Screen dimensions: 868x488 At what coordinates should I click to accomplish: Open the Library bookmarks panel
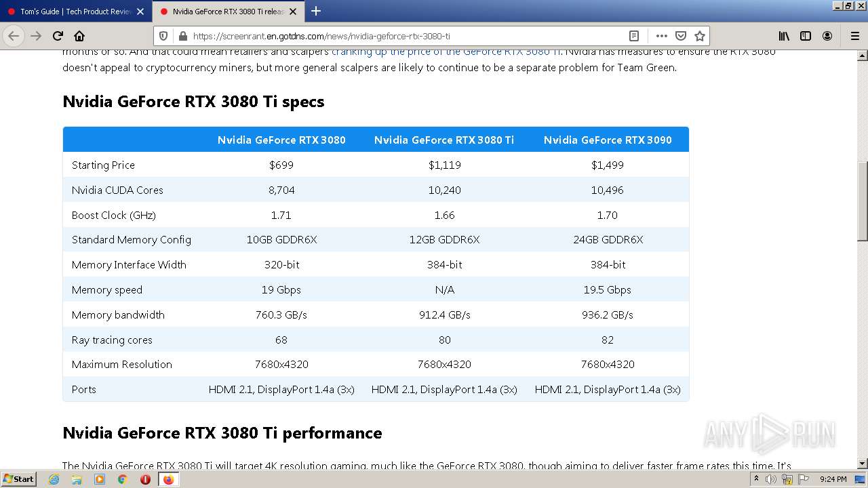(784, 36)
